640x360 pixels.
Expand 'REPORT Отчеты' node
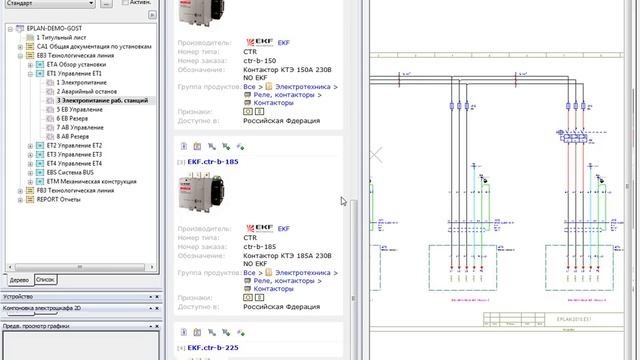tap(20, 200)
